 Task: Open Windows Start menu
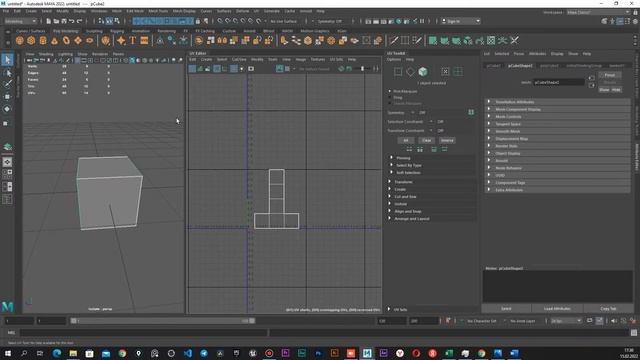coord(8,353)
